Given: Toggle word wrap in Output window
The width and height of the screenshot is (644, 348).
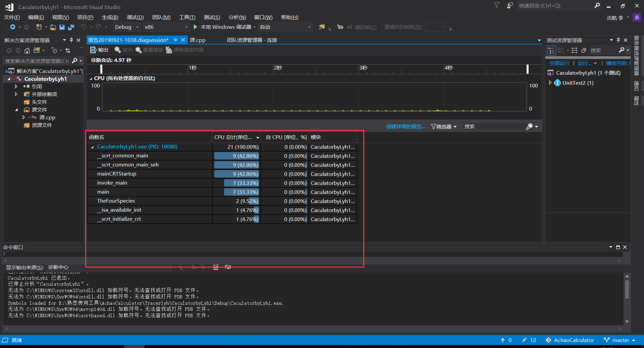Looking at the screenshot, I should [228, 267].
